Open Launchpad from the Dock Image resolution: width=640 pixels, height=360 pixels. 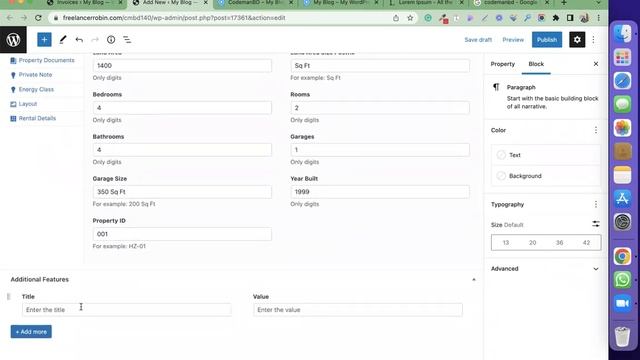tap(622, 57)
